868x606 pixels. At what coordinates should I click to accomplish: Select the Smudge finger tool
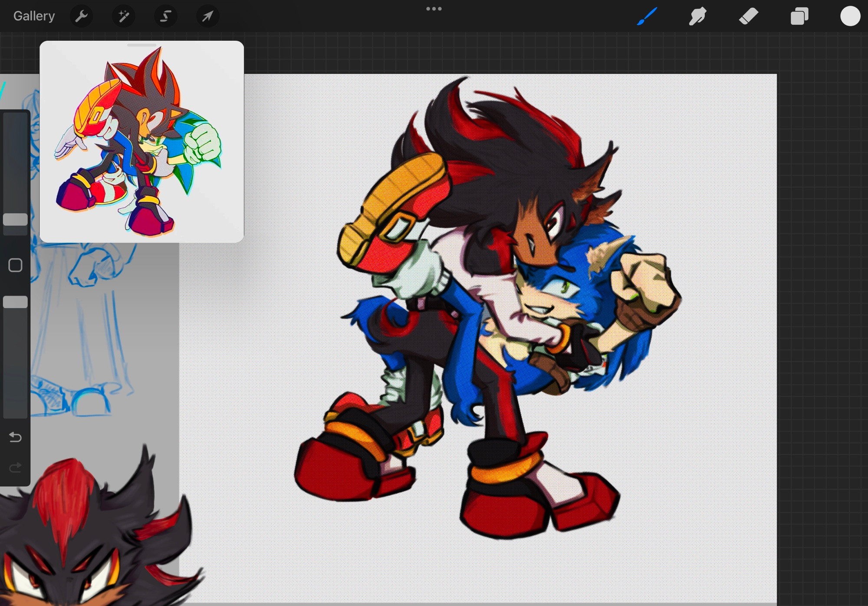[x=697, y=16]
